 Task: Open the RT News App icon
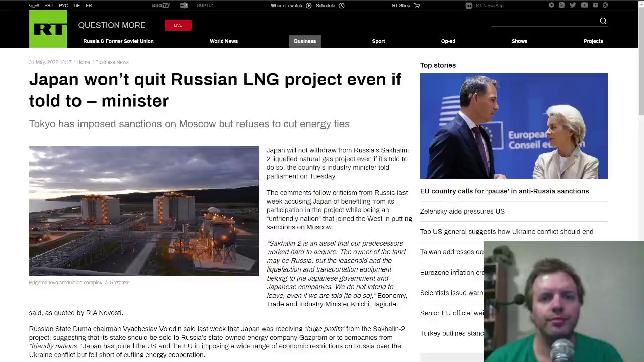tap(469, 6)
